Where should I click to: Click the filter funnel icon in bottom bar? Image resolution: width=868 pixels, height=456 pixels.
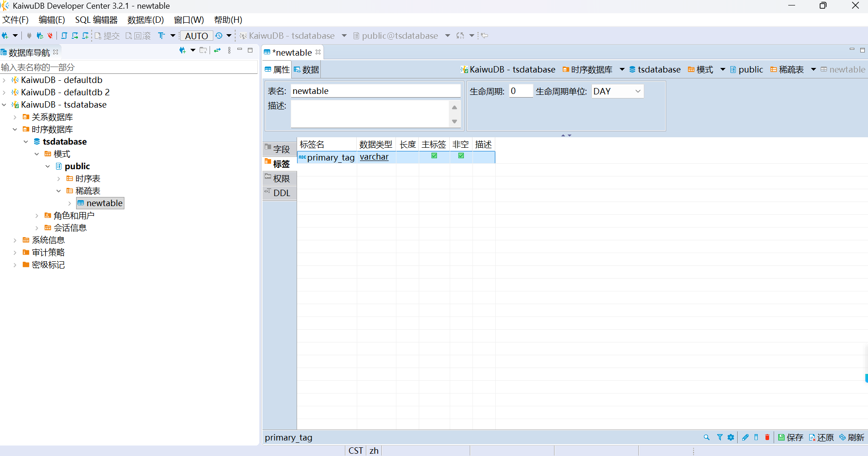click(719, 437)
